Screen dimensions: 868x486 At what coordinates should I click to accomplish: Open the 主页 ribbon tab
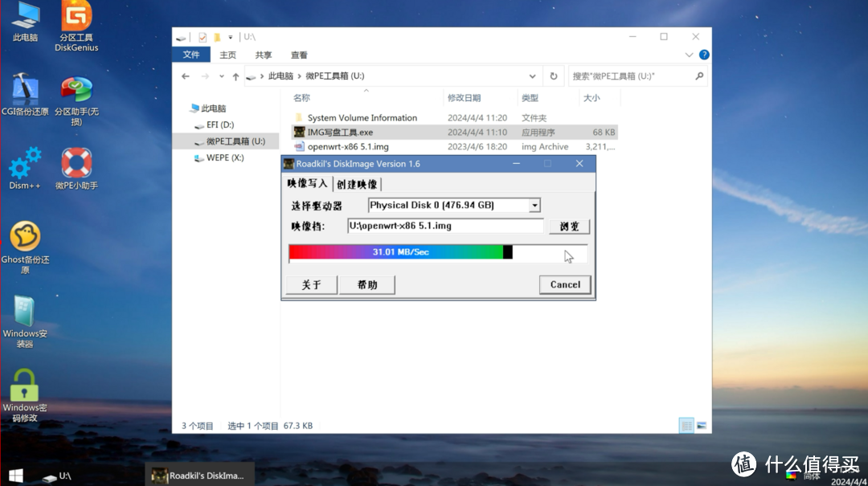(227, 55)
